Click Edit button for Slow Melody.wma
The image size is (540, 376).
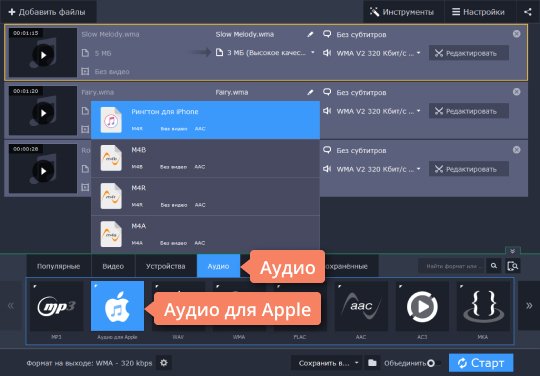pos(468,53)
